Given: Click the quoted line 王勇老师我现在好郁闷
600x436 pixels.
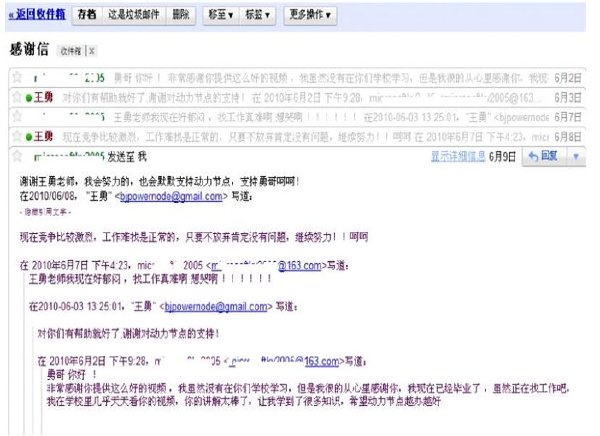Looking at the screenshot, I should 150,279.
